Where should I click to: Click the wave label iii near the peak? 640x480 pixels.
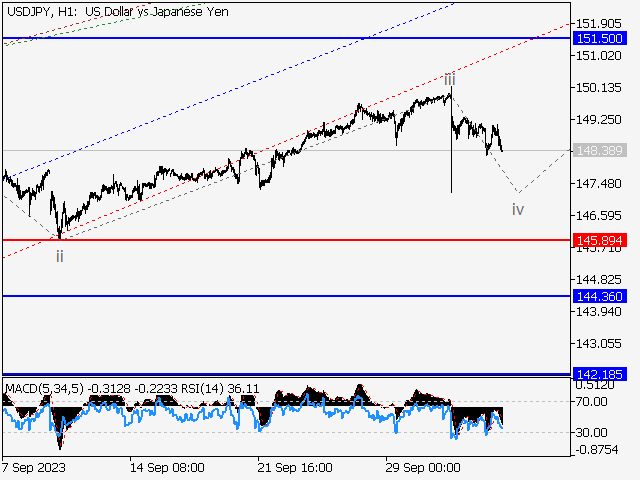tap(450, 79)
